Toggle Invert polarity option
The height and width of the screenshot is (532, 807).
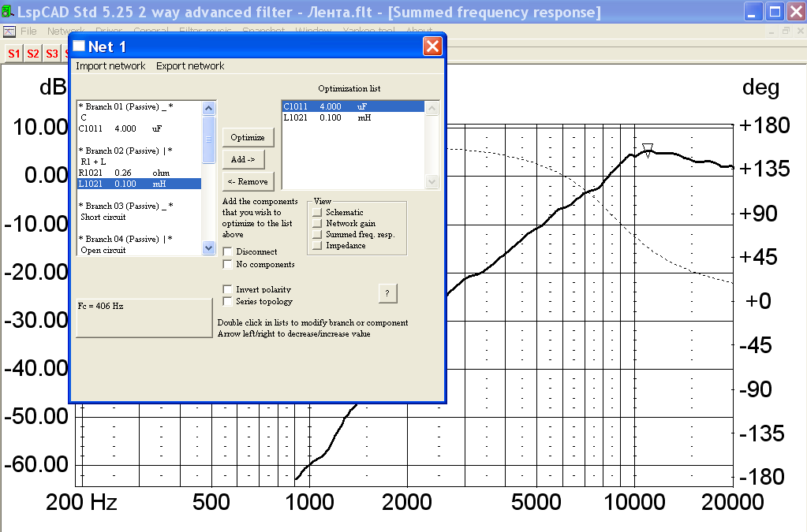coord(227,289)
